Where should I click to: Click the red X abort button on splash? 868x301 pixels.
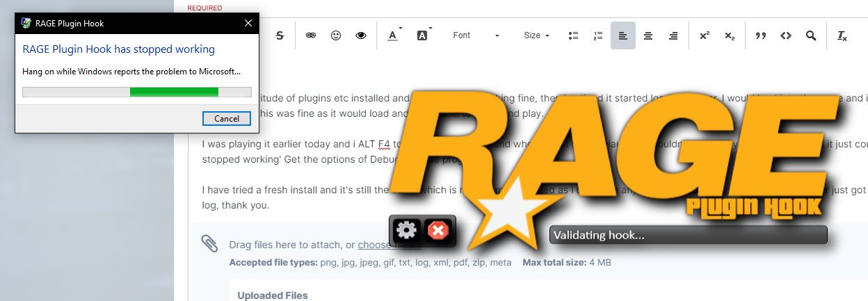(x=438, y=230)
